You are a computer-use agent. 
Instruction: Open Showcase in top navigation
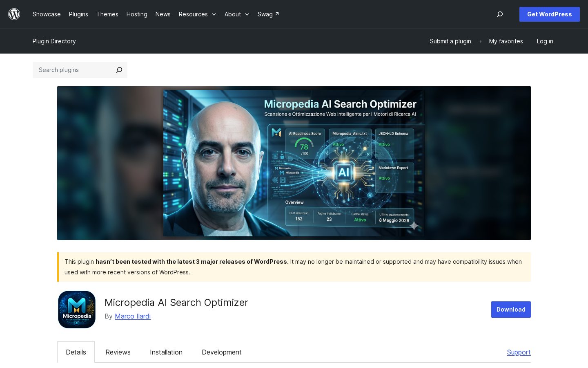(47, 14)
